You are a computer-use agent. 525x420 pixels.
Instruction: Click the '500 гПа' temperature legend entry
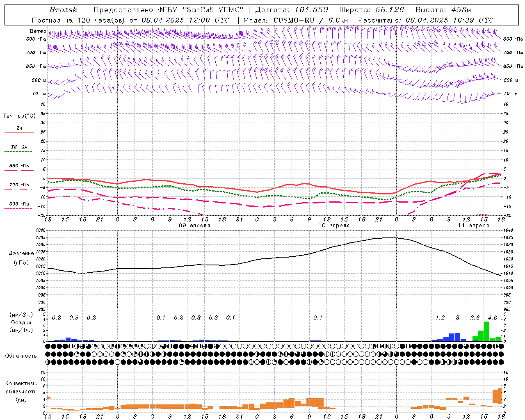[x=19, y=204]
